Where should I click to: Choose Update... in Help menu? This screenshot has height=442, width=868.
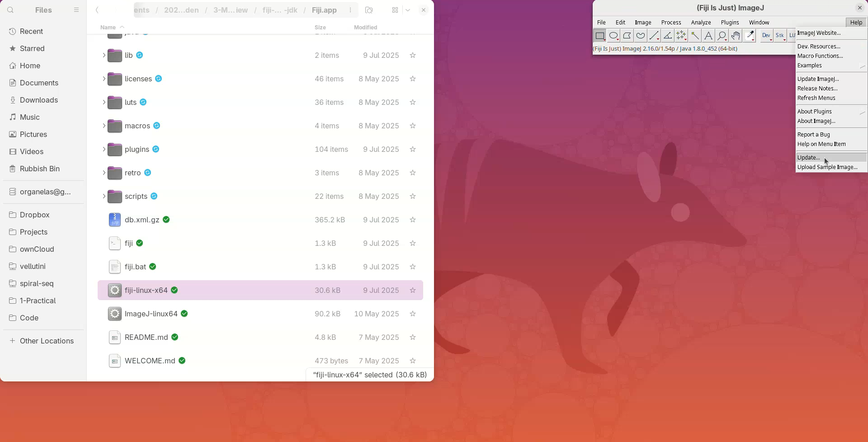(x=809, y=157)
